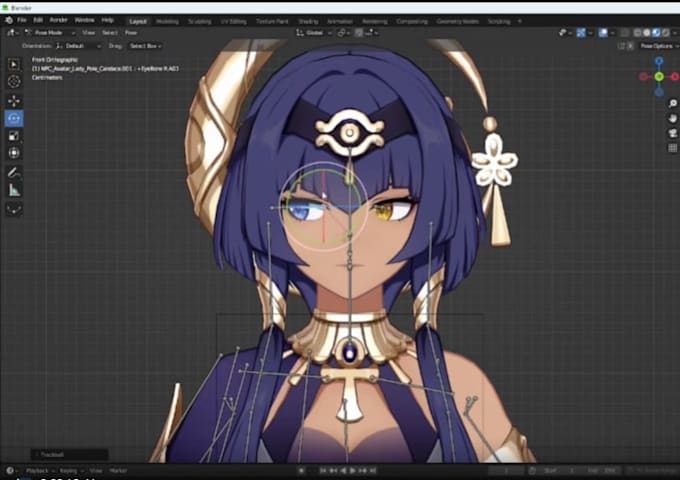The image size is (680, 480).
Task: Toggle snapping magnet icon
Action: click(x=359, y=33)
